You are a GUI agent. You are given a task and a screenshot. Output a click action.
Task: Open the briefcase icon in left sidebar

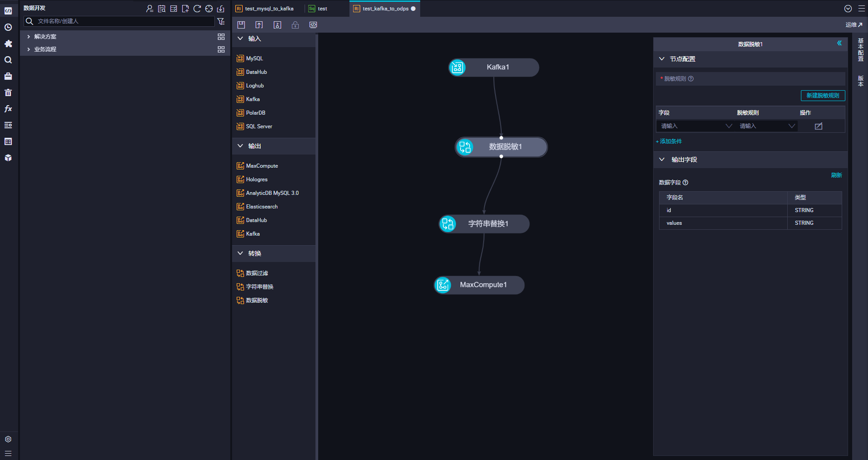[8, 76]
